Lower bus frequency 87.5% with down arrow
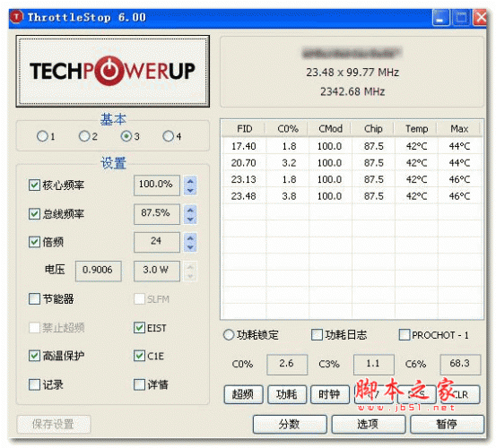 (190, 219)
